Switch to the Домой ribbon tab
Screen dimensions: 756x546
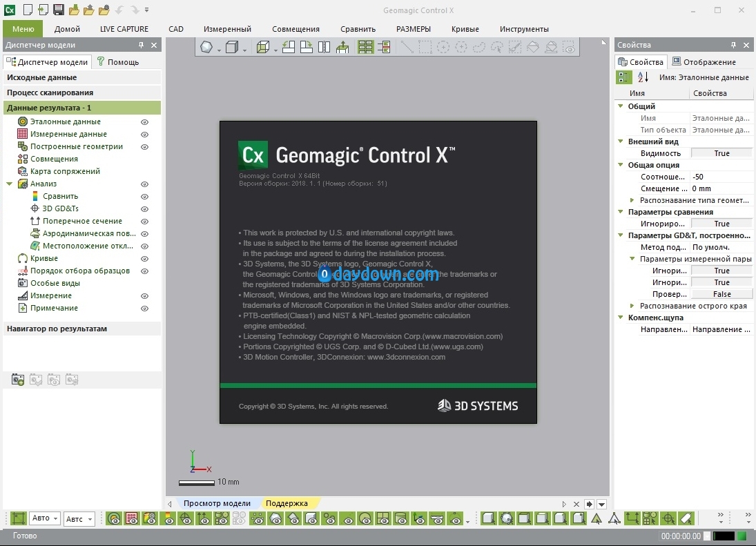click(67, 29)
